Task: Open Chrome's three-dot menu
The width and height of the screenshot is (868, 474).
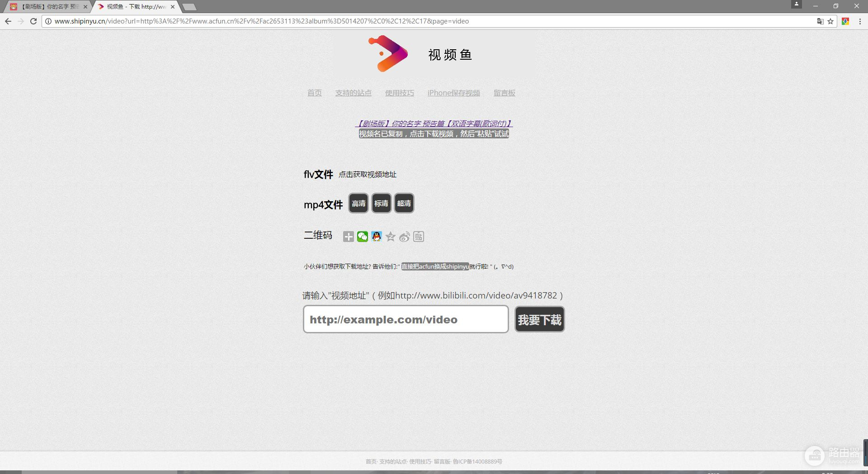Action: (860, 21)
